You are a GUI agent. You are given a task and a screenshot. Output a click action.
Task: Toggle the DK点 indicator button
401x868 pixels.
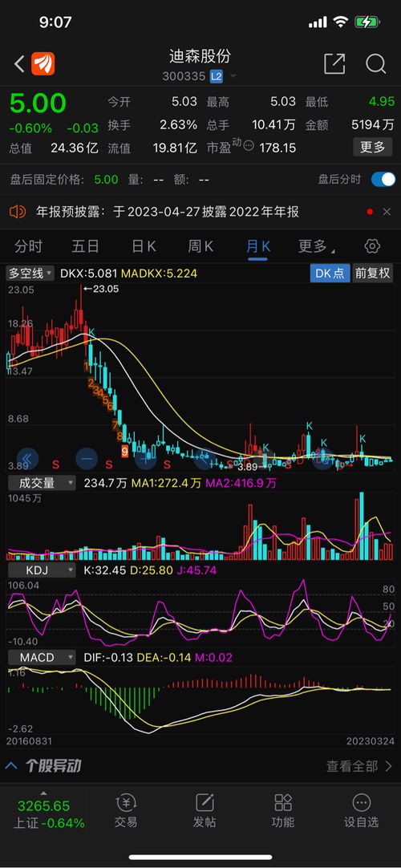click(330, 273)
